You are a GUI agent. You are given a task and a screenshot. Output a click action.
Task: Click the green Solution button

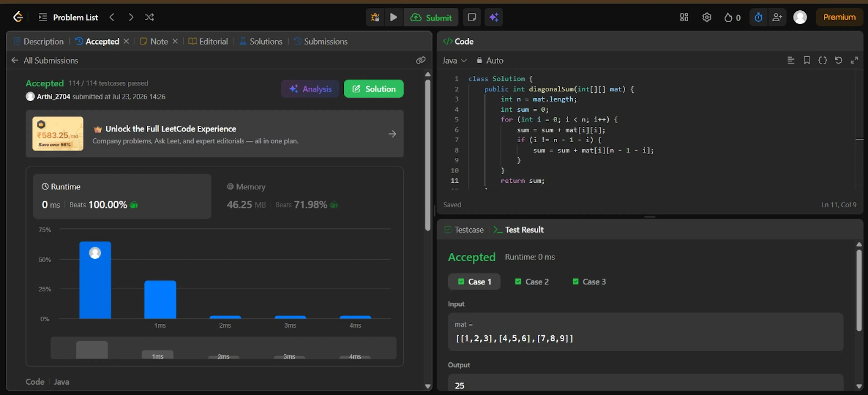click(x=373, y=89)
